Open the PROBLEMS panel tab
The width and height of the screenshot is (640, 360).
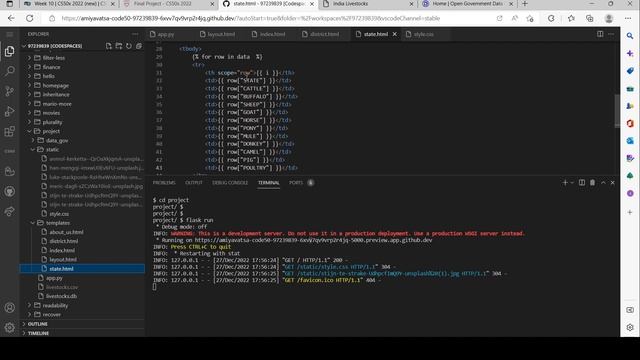pyautogui.click(x=164, y=183)
